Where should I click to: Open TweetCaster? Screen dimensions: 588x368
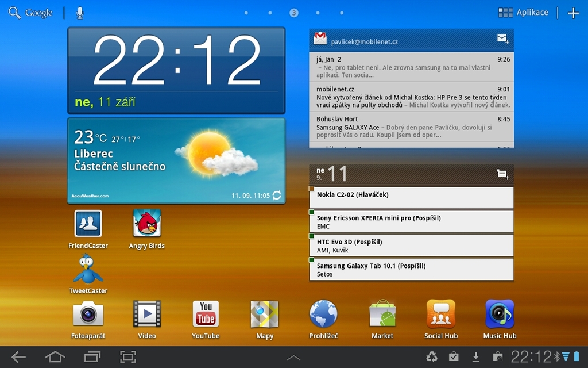click(88, 270)
